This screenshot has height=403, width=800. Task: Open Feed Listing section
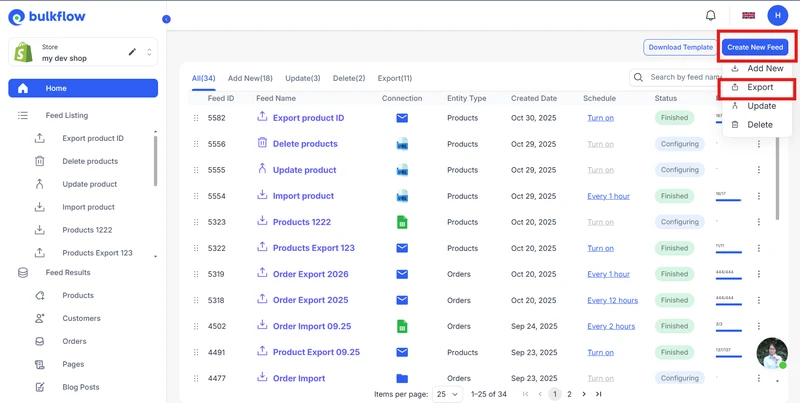[x=66, y=115]
